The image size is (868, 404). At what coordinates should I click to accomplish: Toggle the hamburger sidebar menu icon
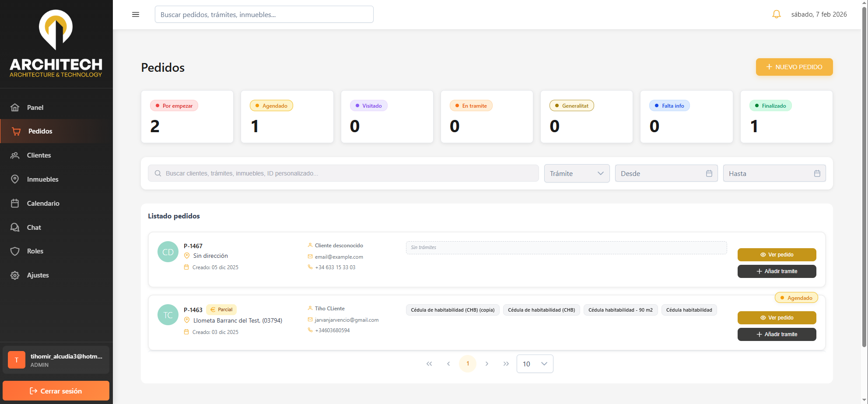[136, 14]
